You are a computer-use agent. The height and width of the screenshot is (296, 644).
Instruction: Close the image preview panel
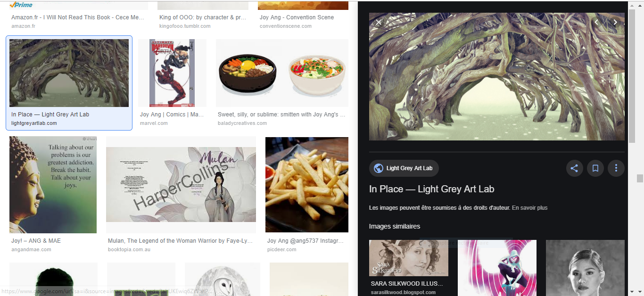click(378, 22)
